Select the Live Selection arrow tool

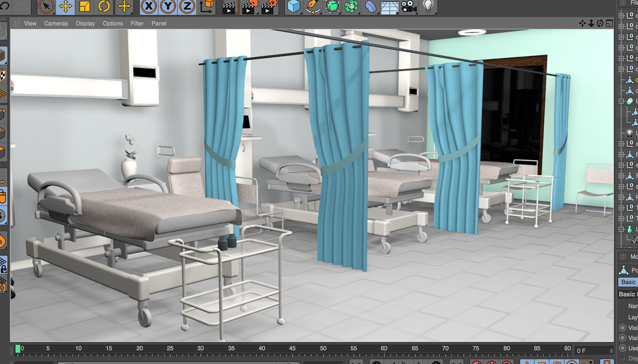[x=46, y=6]
